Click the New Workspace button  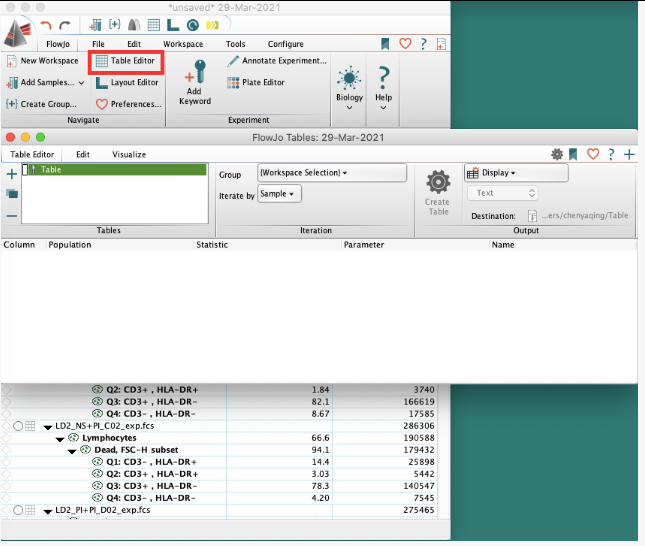pyautogui.click(x=43, y=61)
